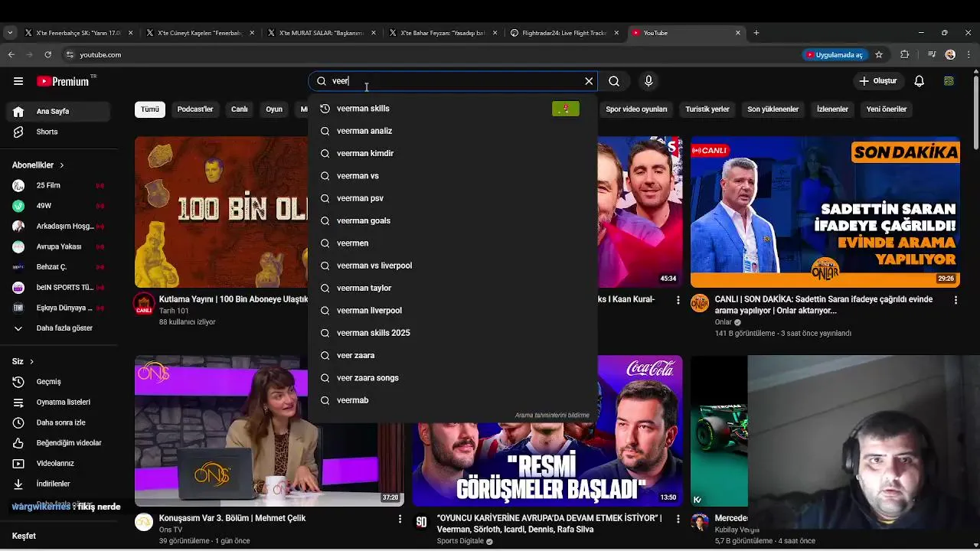Start voice search with the microphone

pyautogui.click(x=648, y=81)
